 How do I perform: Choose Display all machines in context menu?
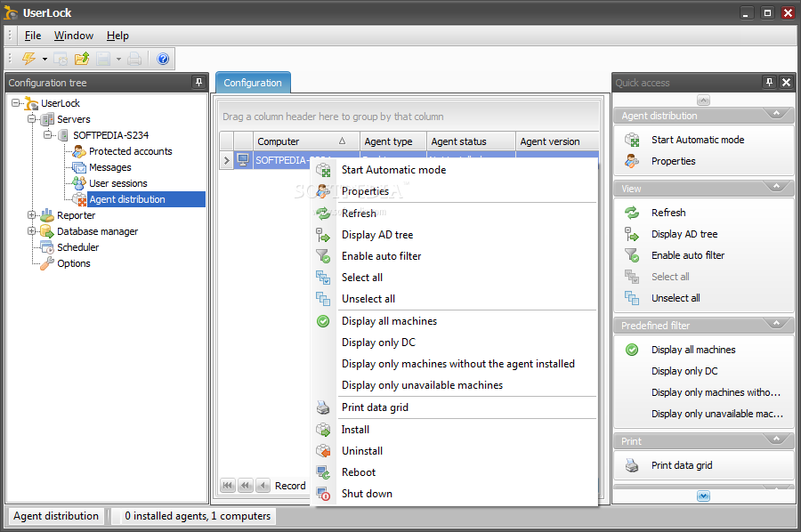click(x=454, y=320)
